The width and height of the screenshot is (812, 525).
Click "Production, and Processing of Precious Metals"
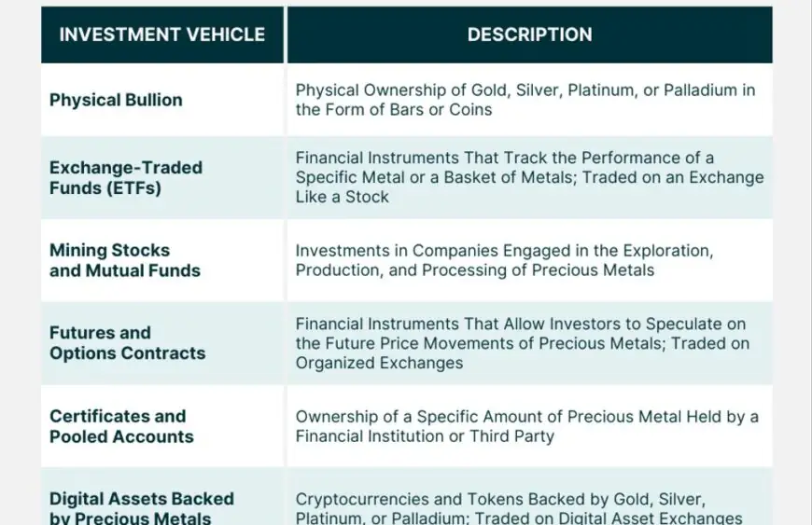474,270
